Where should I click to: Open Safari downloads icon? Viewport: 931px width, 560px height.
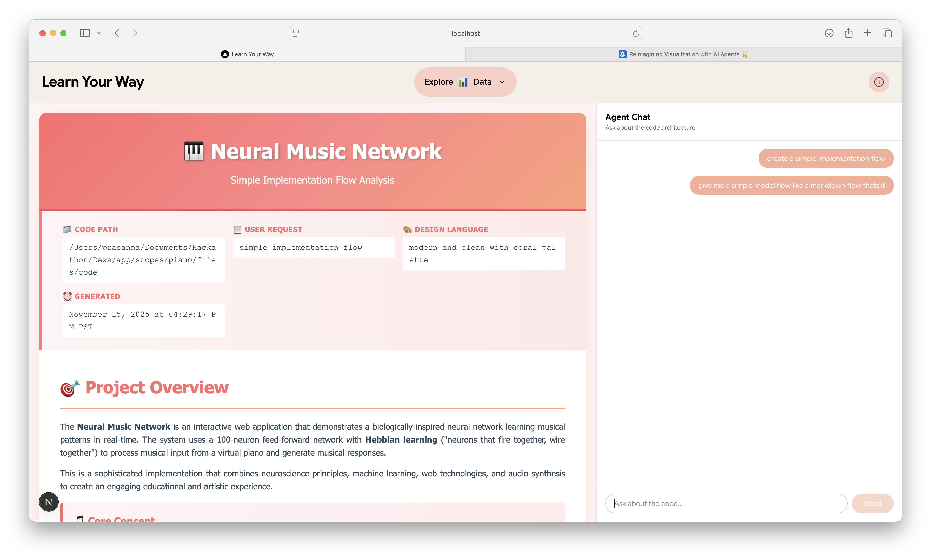tap(829, 33)
